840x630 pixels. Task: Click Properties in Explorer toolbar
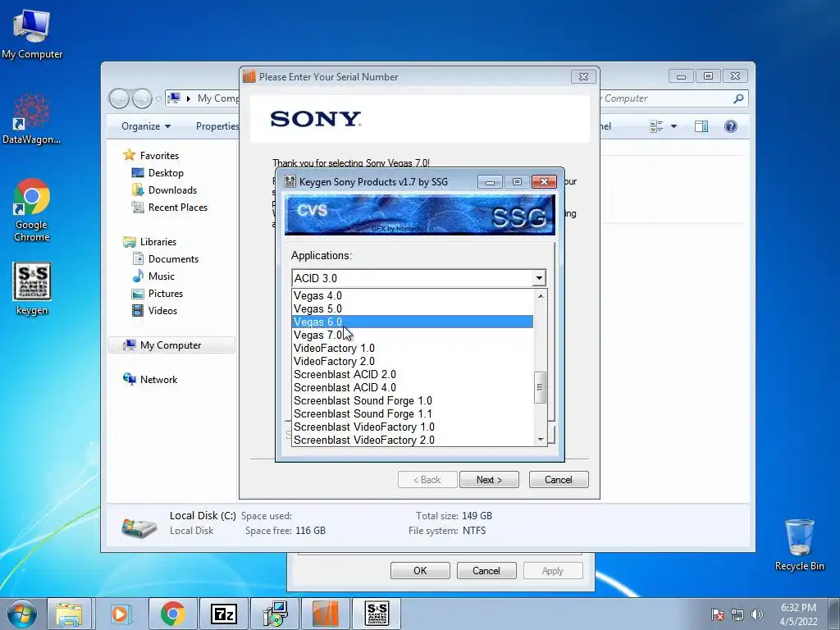pyautogui.click(x=217, y=126)
